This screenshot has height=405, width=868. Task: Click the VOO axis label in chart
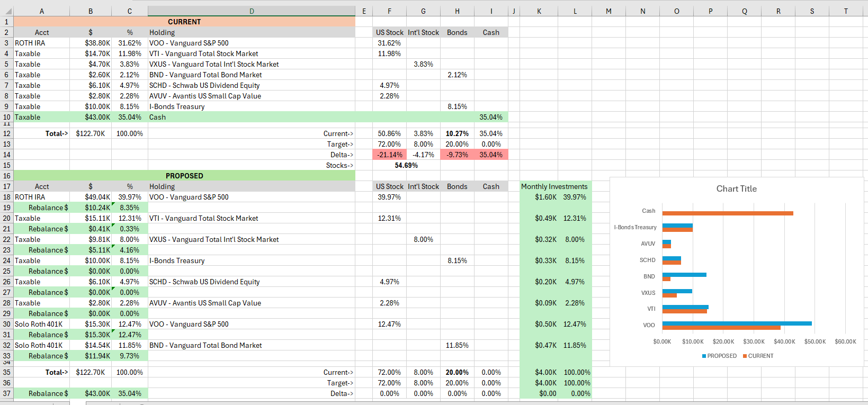[649, 325]
